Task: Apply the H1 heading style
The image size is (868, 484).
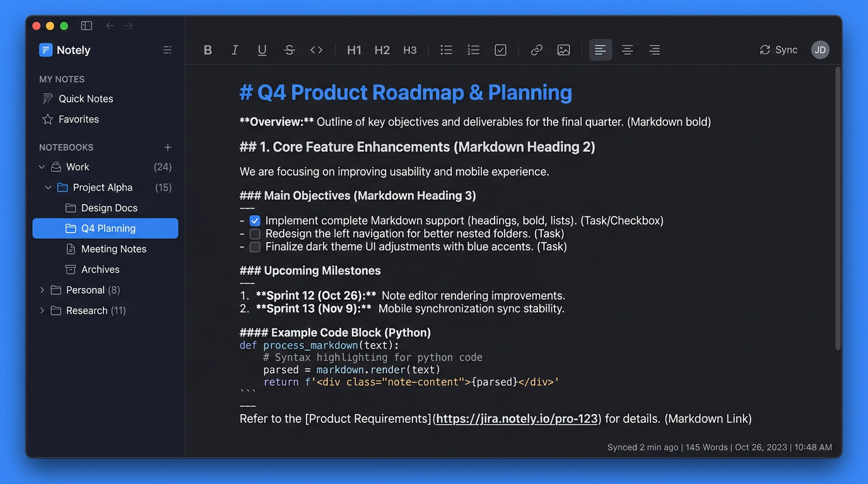Action: pyautogui.click(x=354, y=50)
